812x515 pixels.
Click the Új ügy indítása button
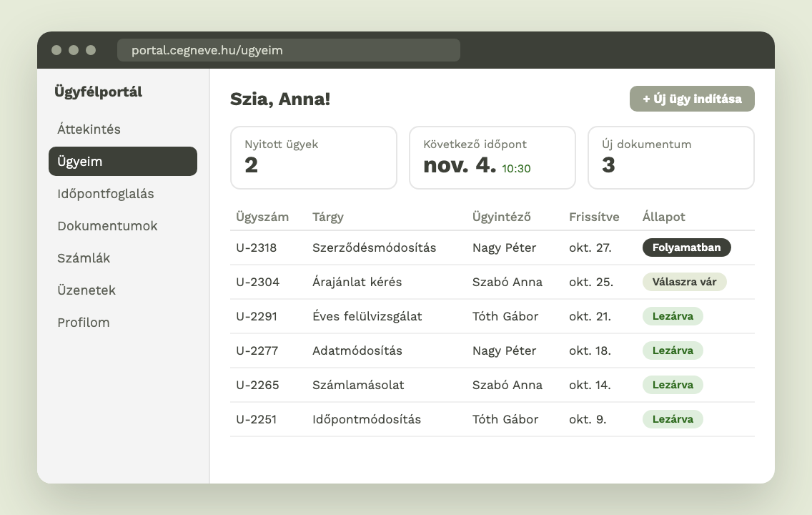(x=692, y=99)
